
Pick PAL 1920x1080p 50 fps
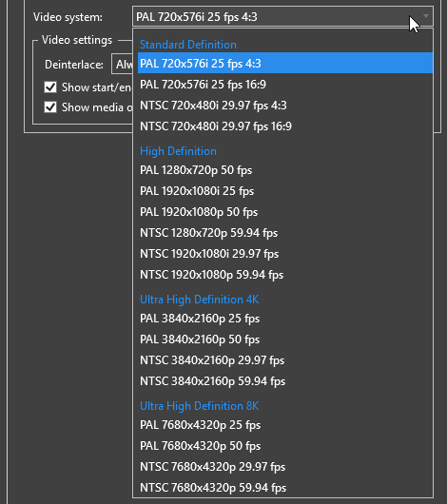(285, 212)
